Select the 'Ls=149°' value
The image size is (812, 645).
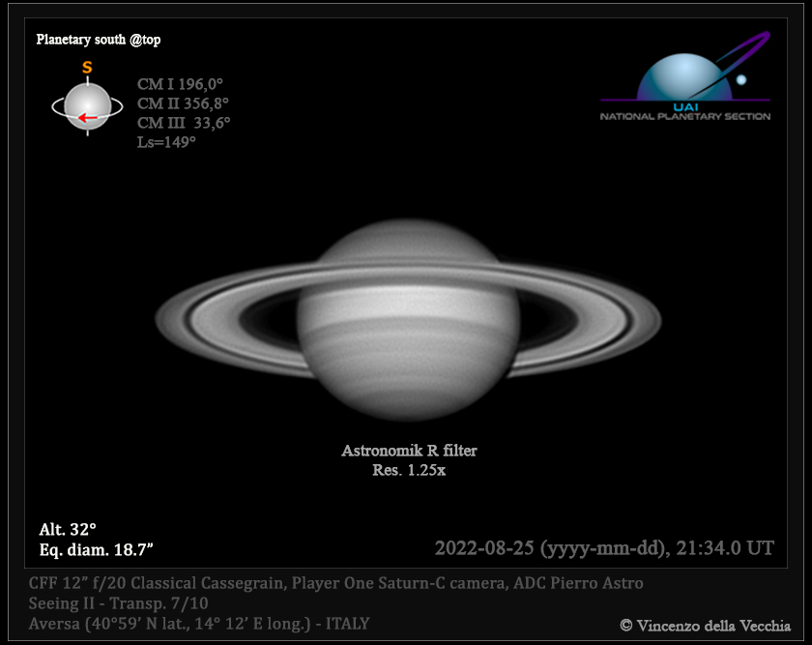point(166,141)
